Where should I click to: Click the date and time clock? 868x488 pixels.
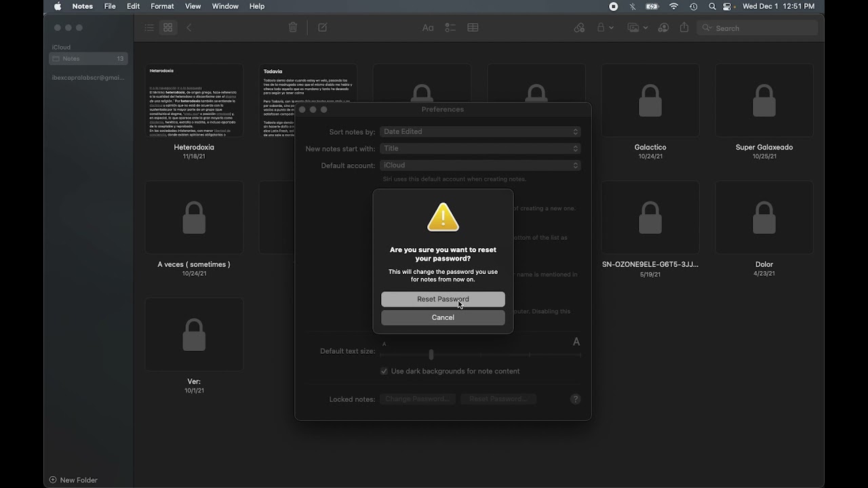(x=778, y=6)
